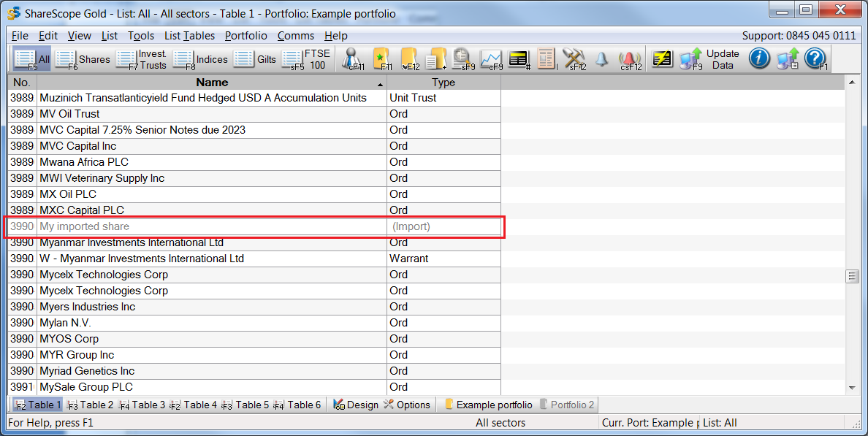Open the Portfolio menu
The image size is (868, 436).
[245, 36]
